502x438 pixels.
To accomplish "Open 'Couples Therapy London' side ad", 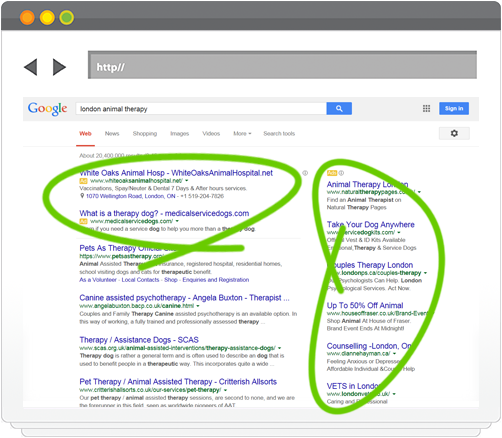I will 370,265.
